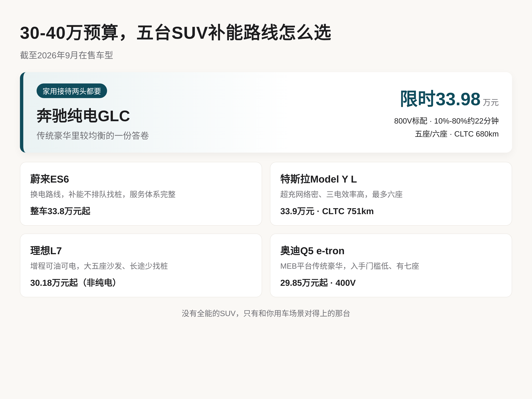Click 33.9万元 · CLTC 751km in Tesla card
The height and width of the screenshot is (399, 532).
pos(327,211)
